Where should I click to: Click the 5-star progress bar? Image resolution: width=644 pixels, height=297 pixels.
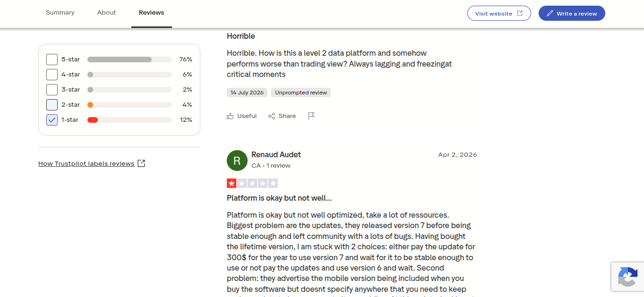click(129, 59)
